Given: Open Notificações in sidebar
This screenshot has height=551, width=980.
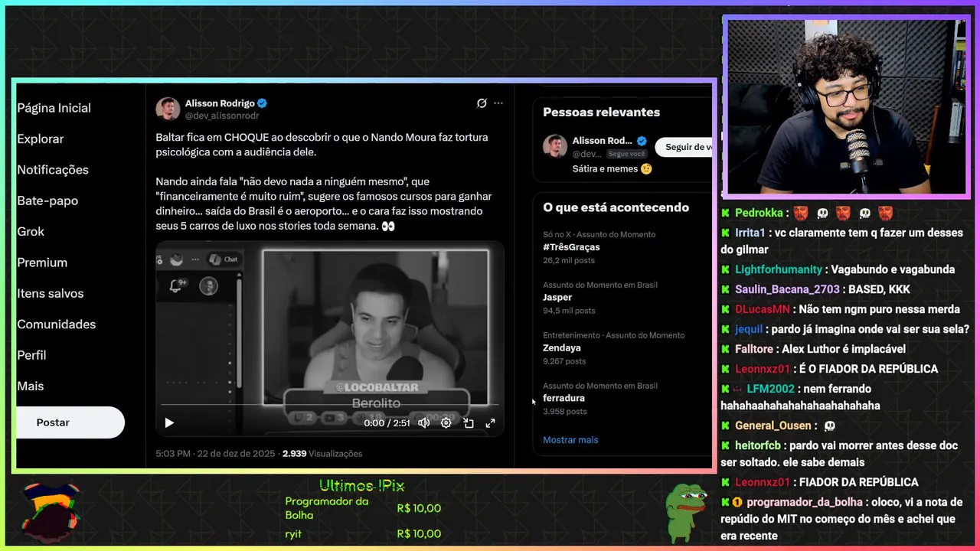Looking at the screenshot, I should click(x=53, y=170).
